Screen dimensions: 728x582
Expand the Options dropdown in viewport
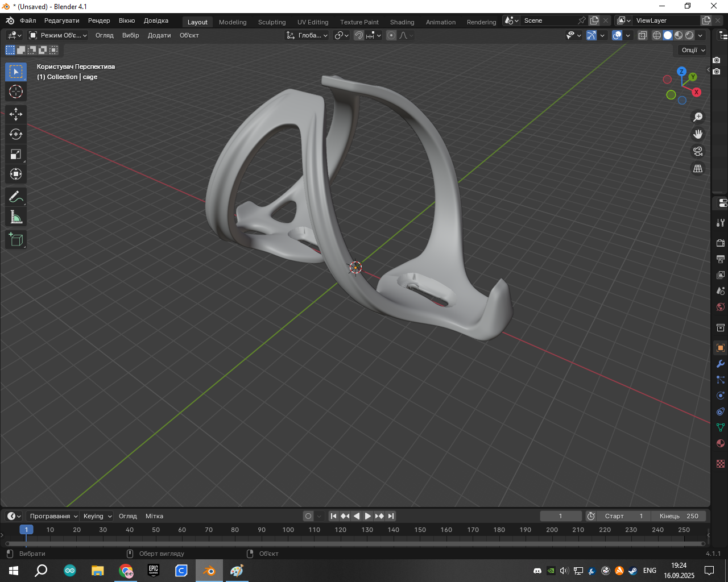[693, 50]
